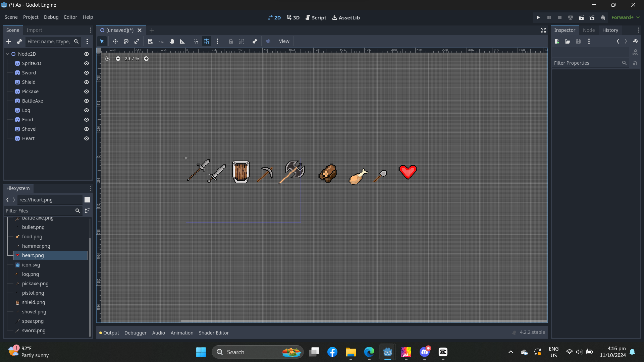Open the Output bottom panel

click(x=109, y=333)
